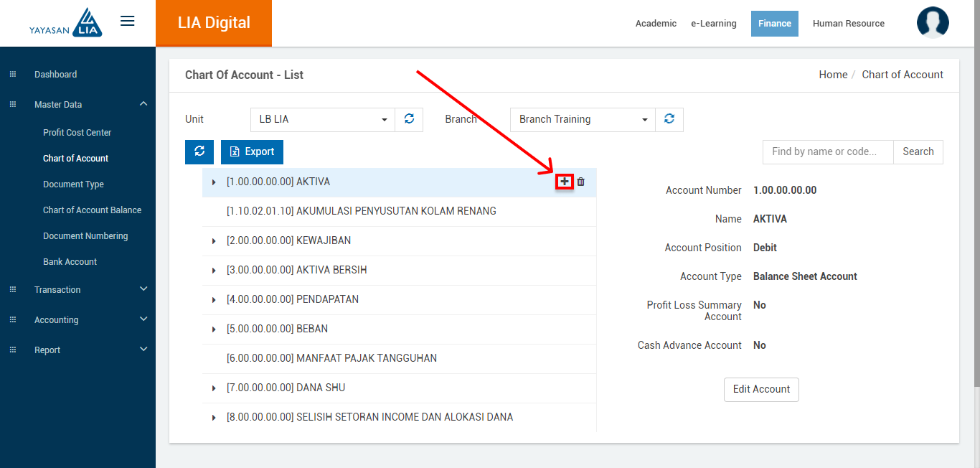The image size is (980, 468).
Task: Click the blue refresh button left of Export
Action: coord(199,151)
